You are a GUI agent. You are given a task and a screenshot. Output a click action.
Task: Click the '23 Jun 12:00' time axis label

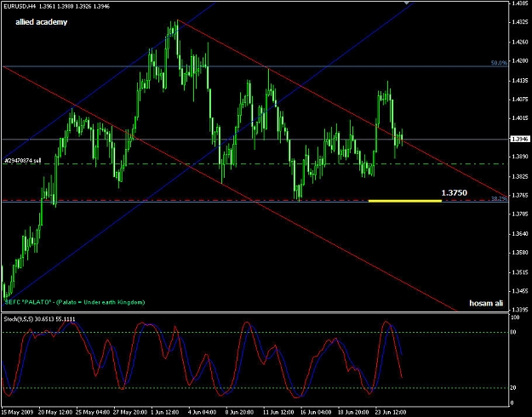click(392, 412)
